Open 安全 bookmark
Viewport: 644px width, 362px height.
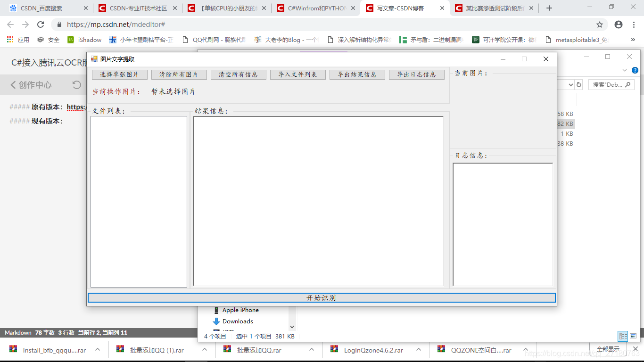tap(49, 40)
